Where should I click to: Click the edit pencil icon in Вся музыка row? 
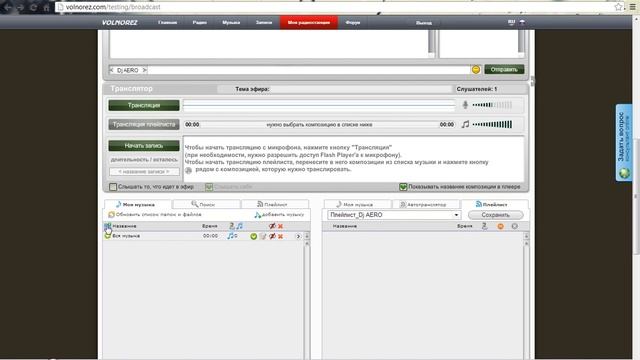click(x=263, y=236)
